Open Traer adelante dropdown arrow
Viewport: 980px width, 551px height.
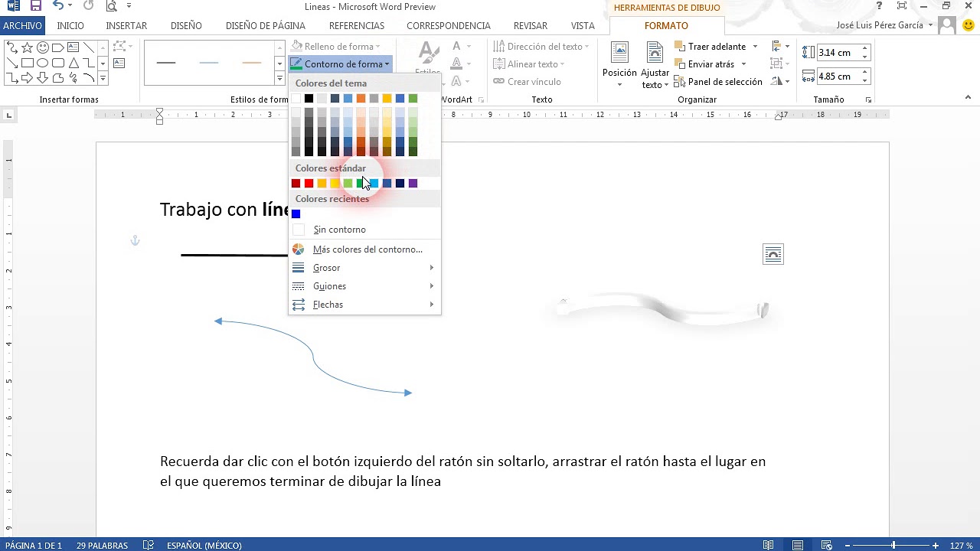coord(755,47)
